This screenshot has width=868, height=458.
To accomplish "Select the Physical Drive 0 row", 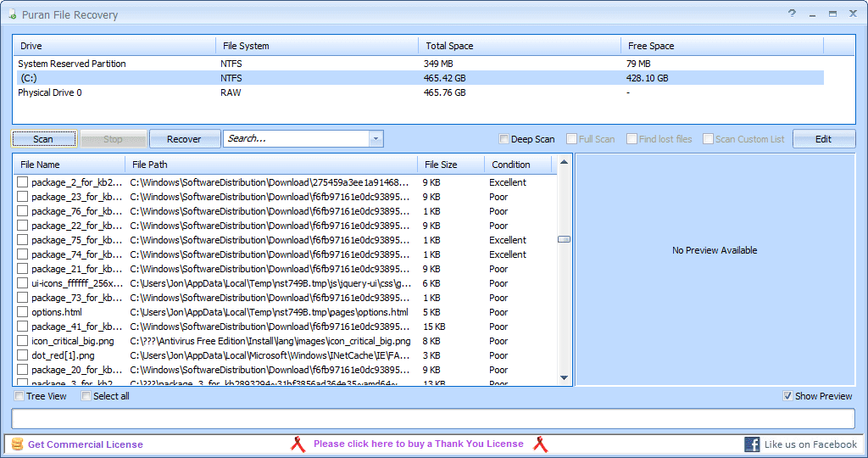I will coord(419,92).
